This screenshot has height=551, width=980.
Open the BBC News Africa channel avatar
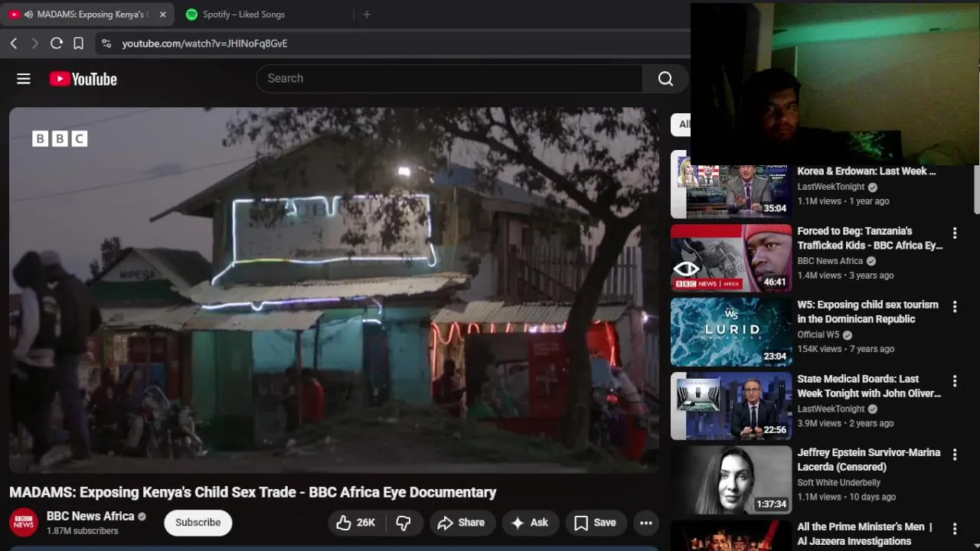pos(24,523)
